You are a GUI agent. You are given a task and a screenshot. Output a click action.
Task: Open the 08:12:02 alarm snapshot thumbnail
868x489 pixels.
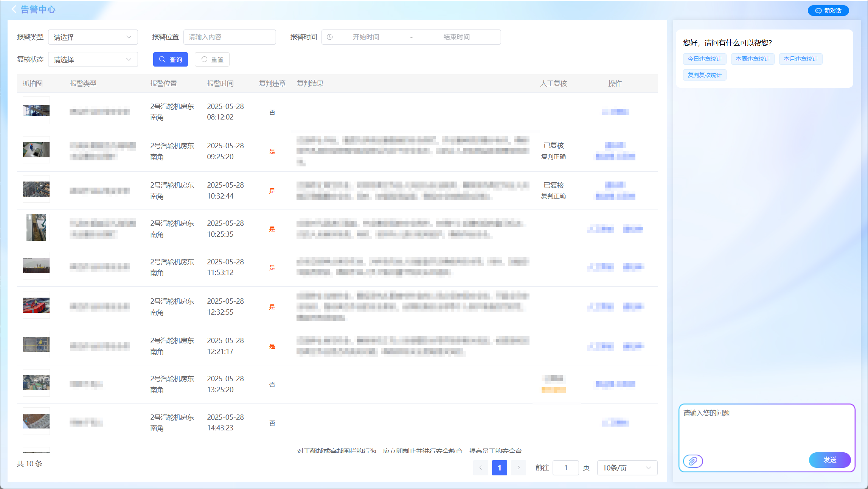pyautogui.click(x=36, y=110)
